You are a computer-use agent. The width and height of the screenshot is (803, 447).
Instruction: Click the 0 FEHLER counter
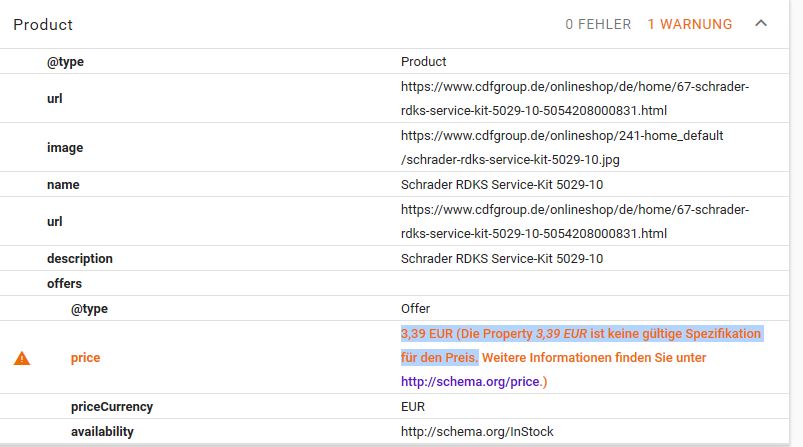tap(598, 25)
